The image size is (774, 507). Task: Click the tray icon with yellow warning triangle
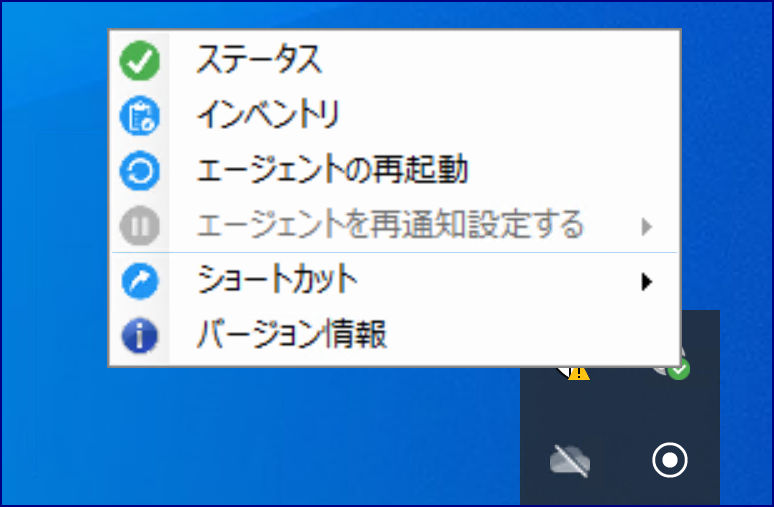[x=573, y=373]
